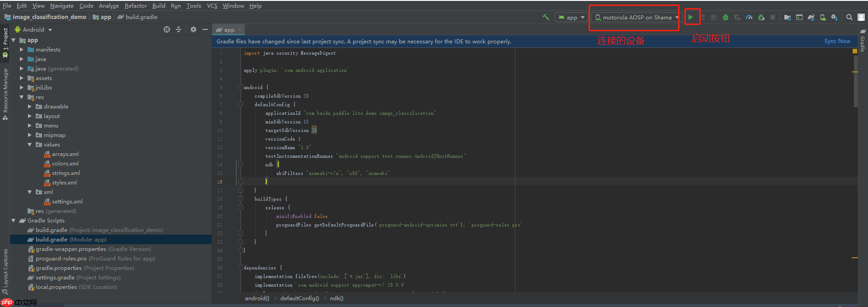This screenshot has height=307, width=868.
Task: Open the Profiler gauge icon in toolbar
Action: coord(749,17)
